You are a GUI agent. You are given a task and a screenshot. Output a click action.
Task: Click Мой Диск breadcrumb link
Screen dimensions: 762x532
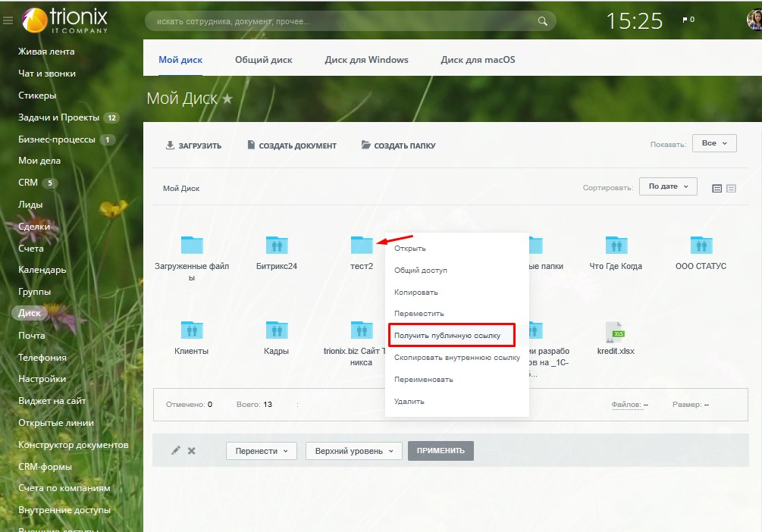coord(181,189)
